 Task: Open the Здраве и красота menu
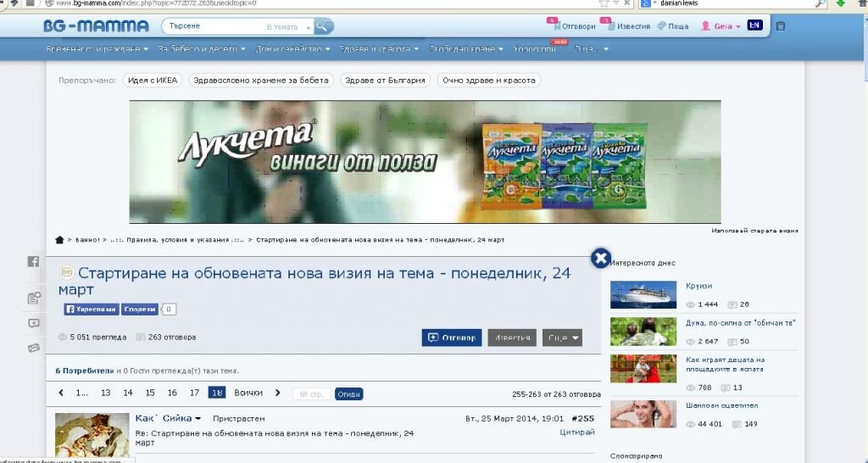(381, 49)
